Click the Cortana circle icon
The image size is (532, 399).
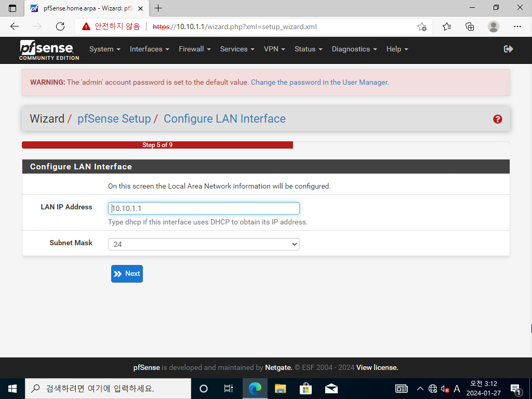pos(204,389)
